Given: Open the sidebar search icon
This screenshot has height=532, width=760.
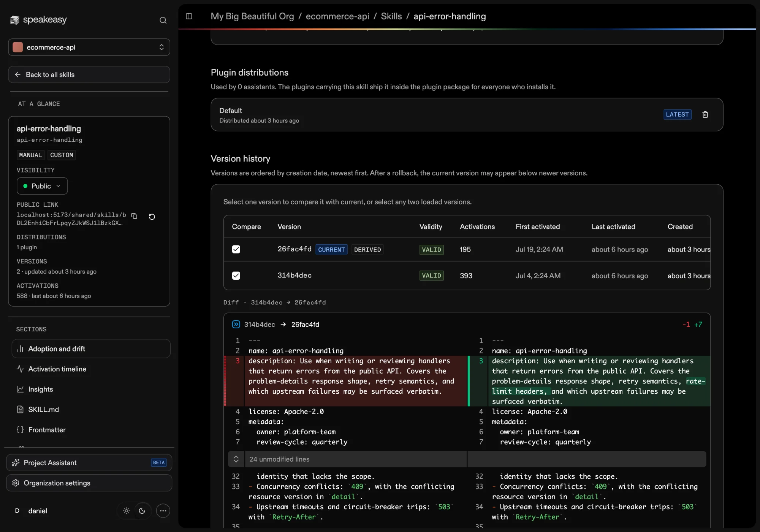Looking at the screenshot, I should [163, 20].
